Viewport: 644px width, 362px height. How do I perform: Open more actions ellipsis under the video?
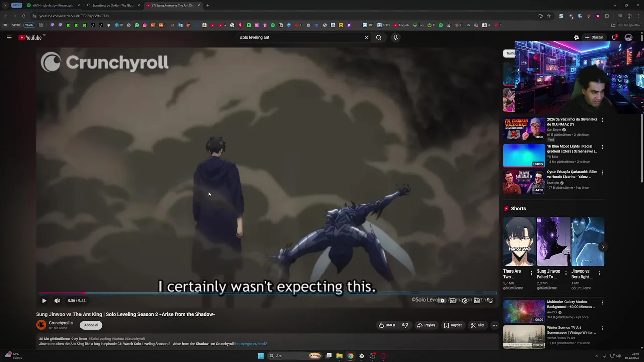[494, 325]
